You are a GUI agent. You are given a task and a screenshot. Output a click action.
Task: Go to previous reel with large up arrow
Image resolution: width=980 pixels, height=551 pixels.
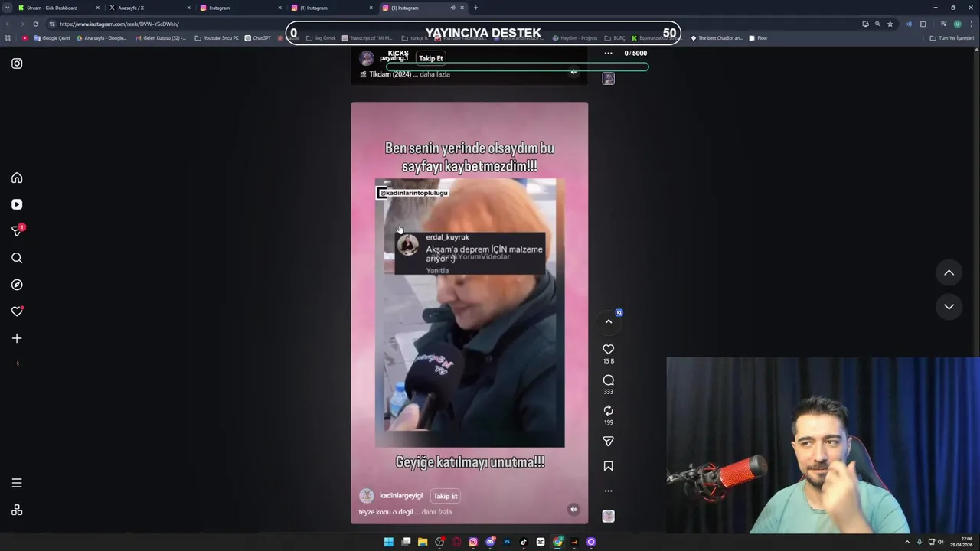949,272
